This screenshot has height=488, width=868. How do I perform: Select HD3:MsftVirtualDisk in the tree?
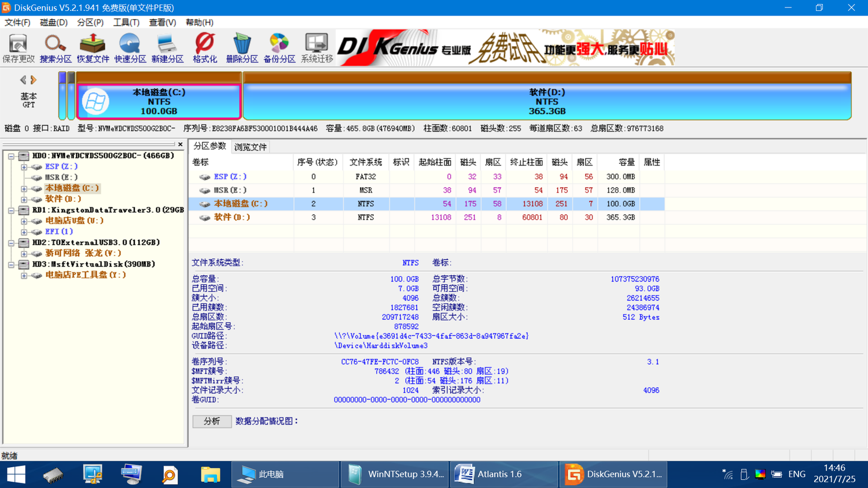(x=94, y=264)
